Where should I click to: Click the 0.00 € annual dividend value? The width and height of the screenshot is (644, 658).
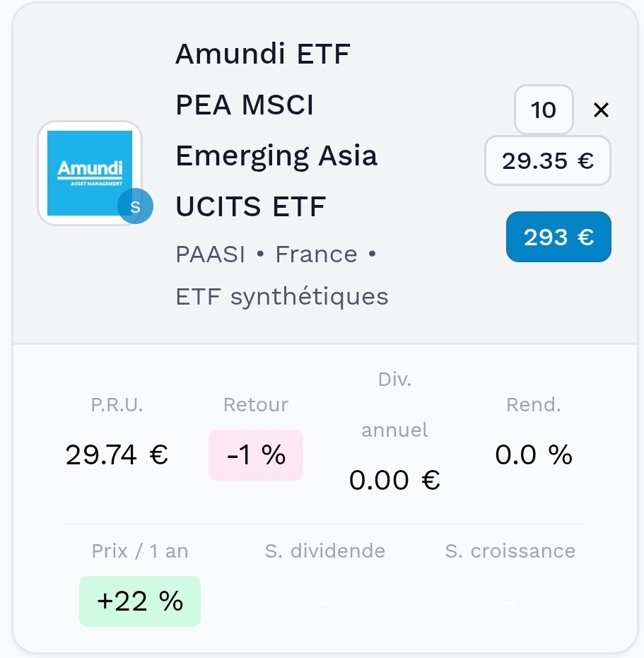(394, 481)
